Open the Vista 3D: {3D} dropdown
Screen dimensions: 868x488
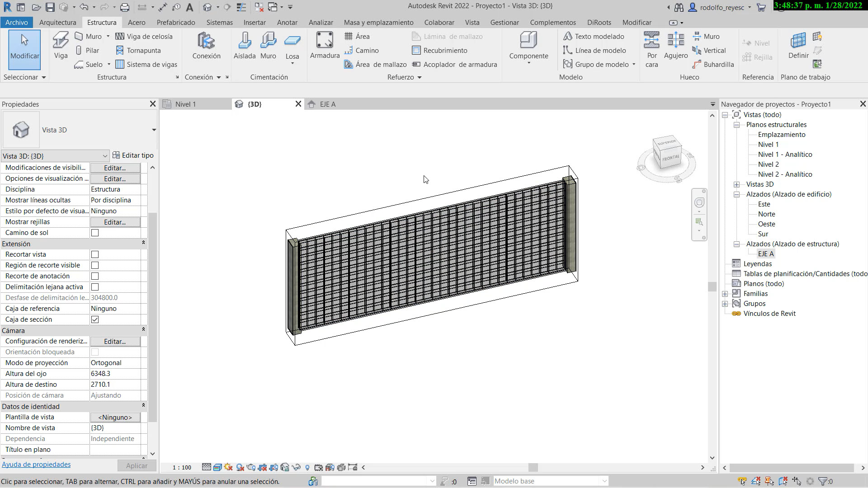(x=55, y=156)
